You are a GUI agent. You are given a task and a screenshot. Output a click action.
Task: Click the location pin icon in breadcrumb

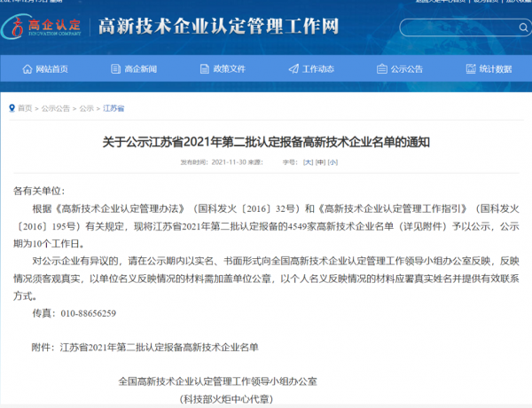(x=12, y=108)
